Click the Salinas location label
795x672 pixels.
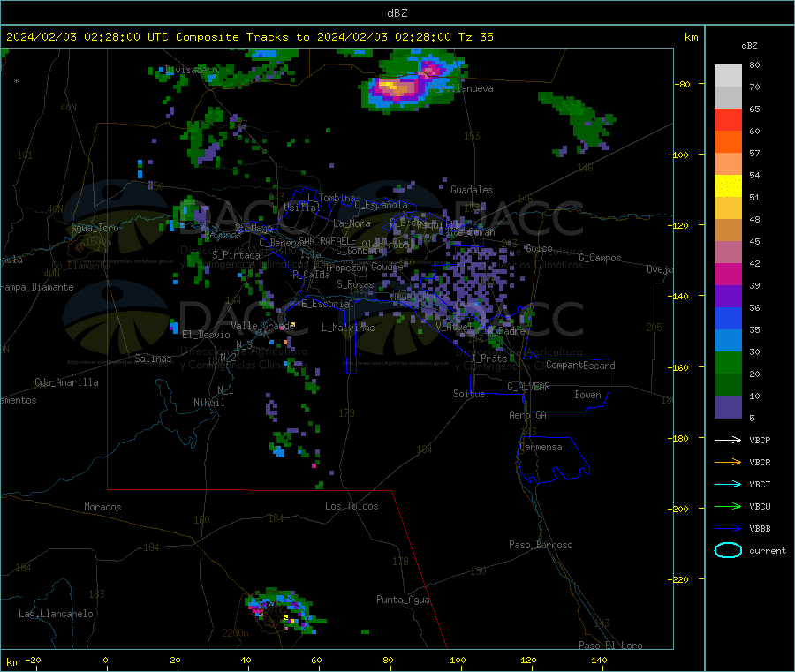[153, 359]
